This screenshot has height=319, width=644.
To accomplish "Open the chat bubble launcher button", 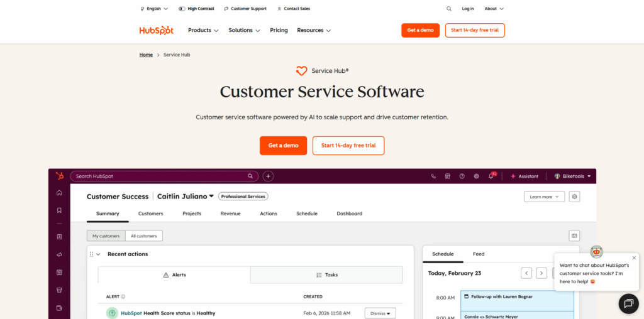I will [629, 303].
